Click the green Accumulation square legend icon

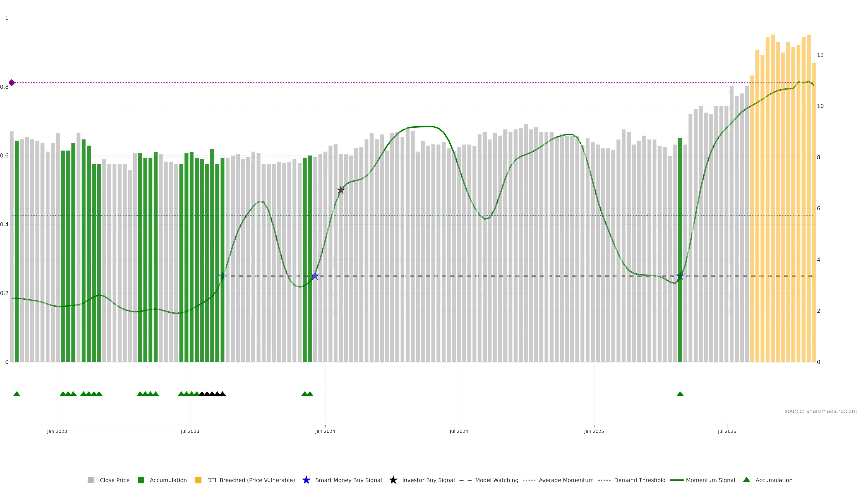(x=141, y=480)
